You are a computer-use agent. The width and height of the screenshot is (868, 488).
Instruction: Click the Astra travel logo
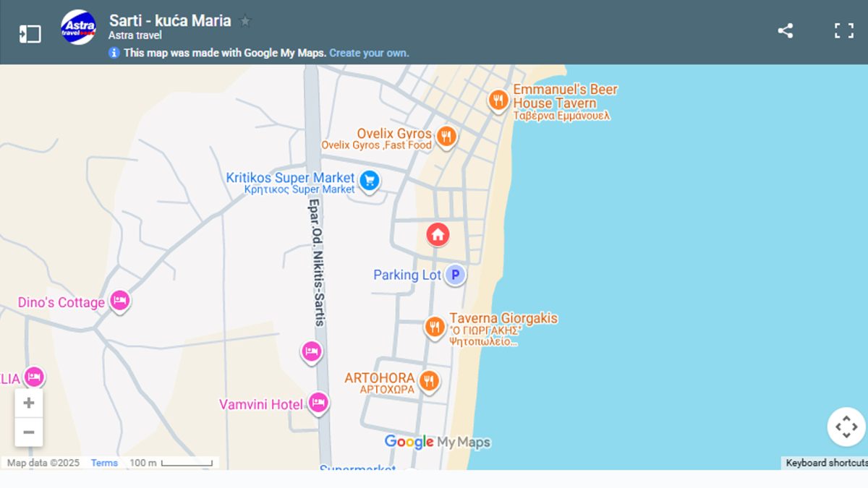(x=78, y=27)
